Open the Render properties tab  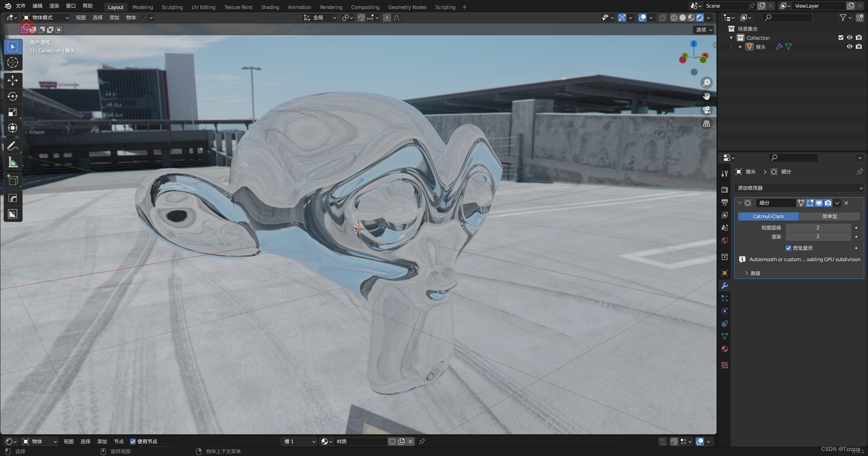pos(724,189)
